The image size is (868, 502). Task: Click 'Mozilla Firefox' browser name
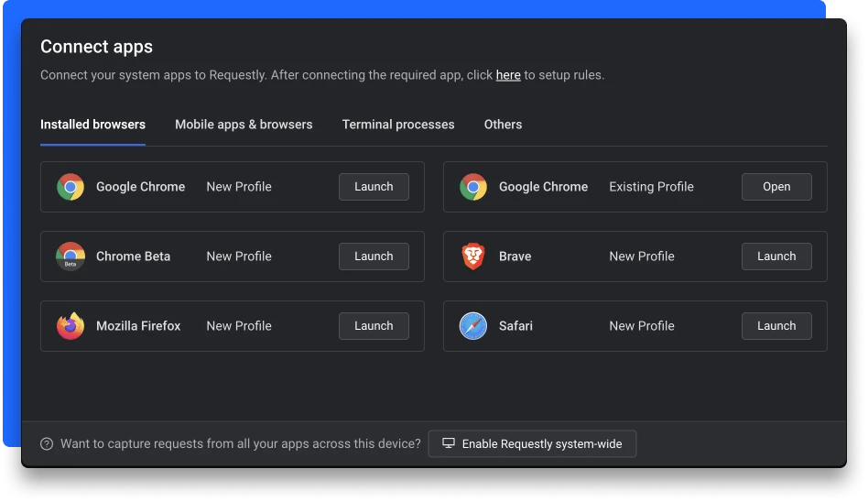pos(138,326)
